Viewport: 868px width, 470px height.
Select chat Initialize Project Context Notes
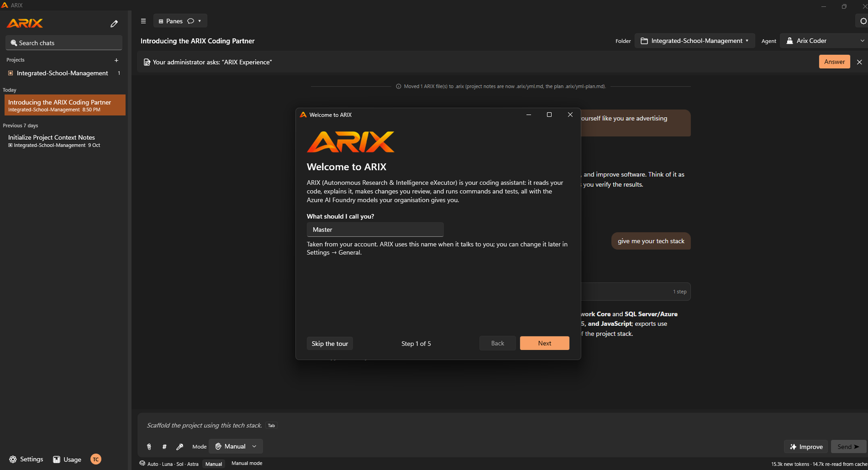[x=65, y=141]
